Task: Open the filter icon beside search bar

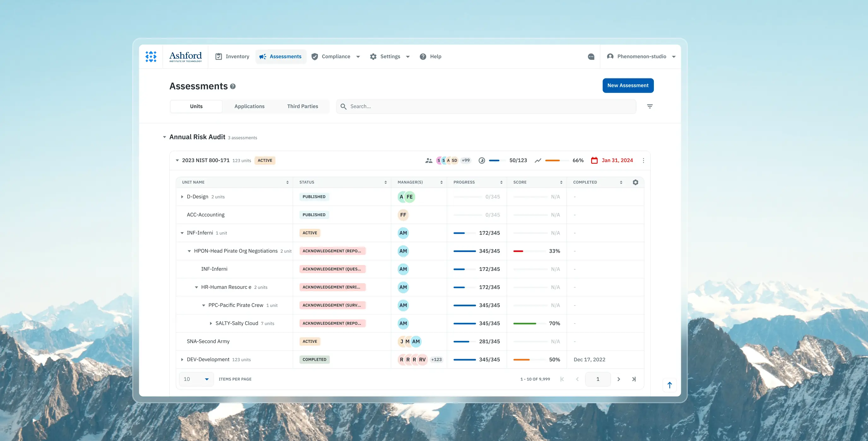Action: 650,106
